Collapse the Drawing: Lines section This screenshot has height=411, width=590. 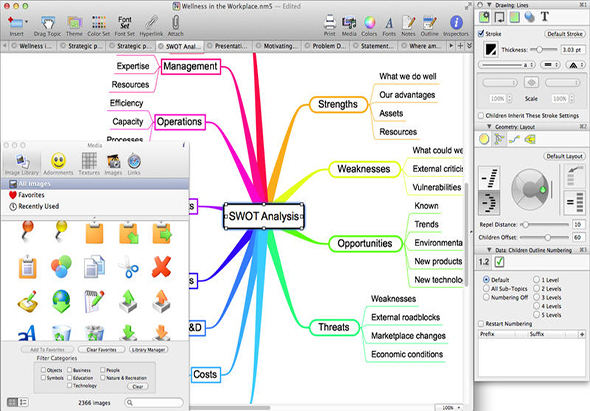pos(489,5)
